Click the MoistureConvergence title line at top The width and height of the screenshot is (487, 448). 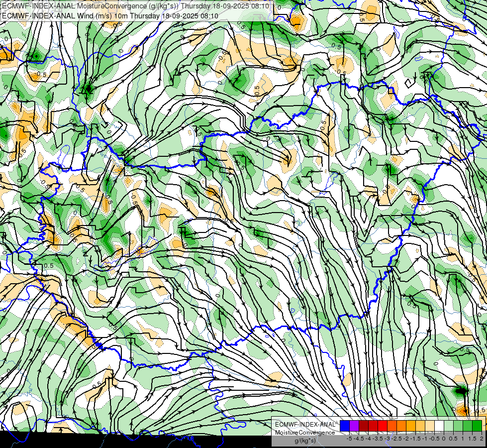pyautogui.click(x=136, y=6)
